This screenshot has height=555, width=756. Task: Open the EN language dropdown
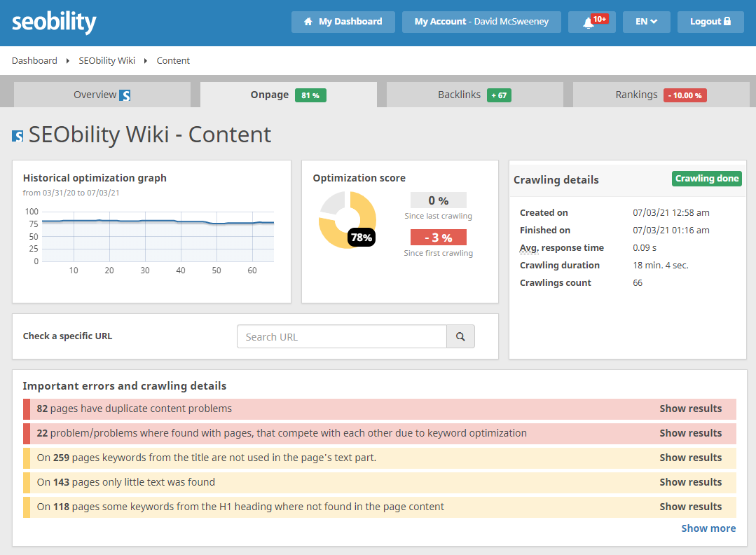pyautogui.click(x=645, y=22)
